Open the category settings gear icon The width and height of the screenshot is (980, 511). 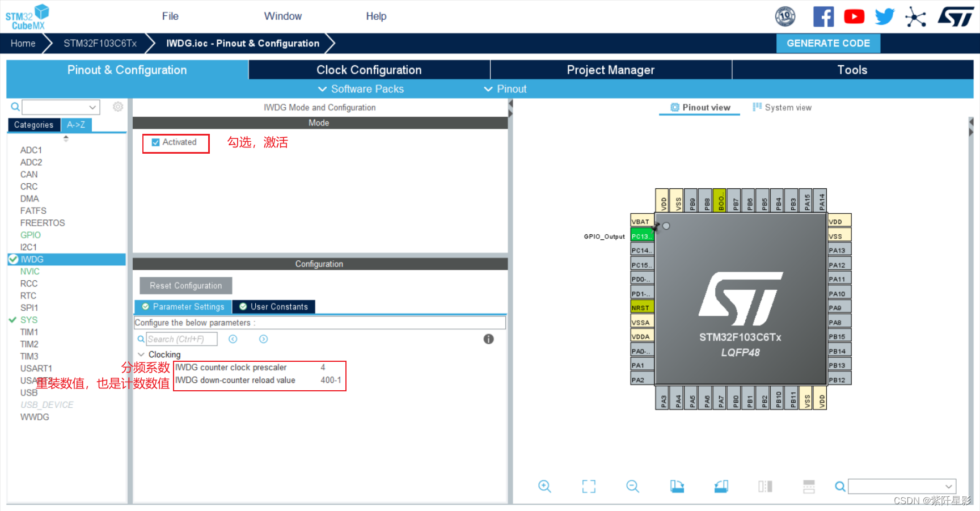tap(118, 107)
